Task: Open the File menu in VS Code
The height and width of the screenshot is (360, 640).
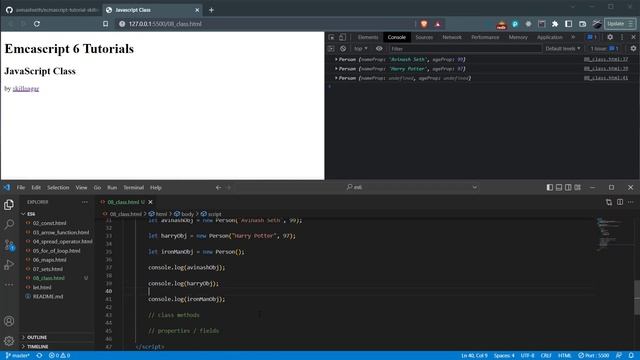Action: [x=21, y=187]
